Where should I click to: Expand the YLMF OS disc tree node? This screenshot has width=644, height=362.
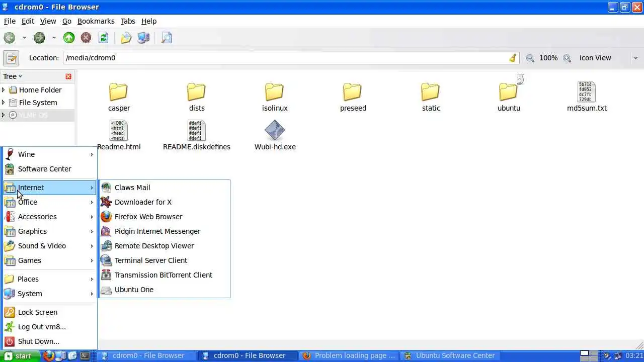4,115
